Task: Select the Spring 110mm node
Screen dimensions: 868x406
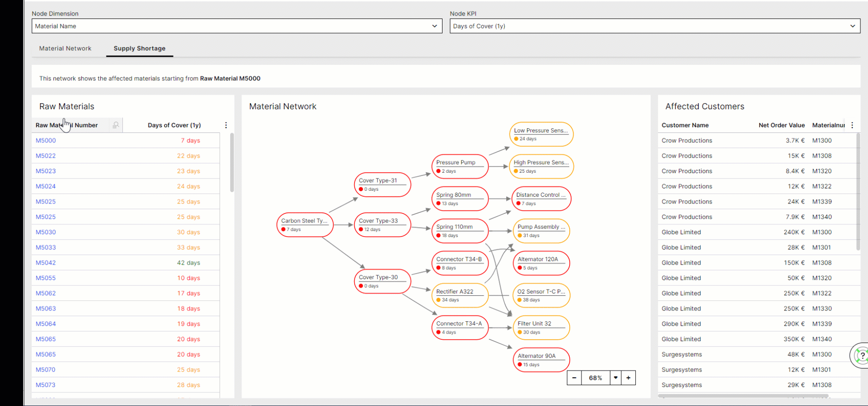Action: (460, 231)
